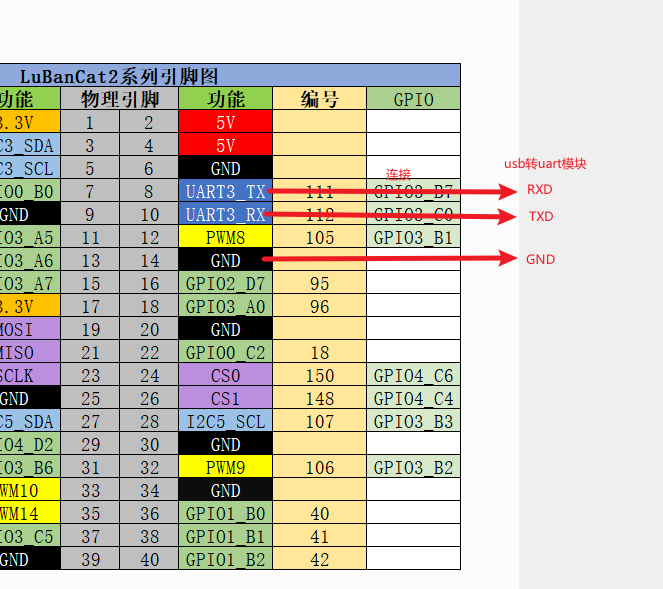
Task: Click the GPIO0_C2 cell
Action: pyautogui.click(x=225, y=352)
